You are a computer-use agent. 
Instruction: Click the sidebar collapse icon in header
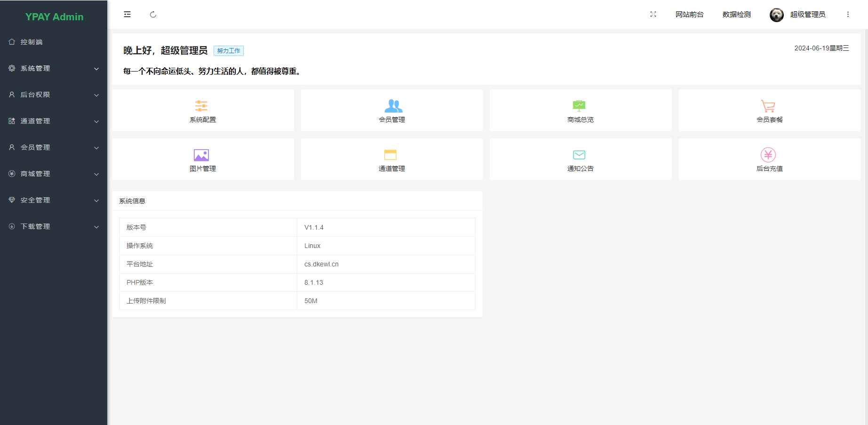(127, 15)
